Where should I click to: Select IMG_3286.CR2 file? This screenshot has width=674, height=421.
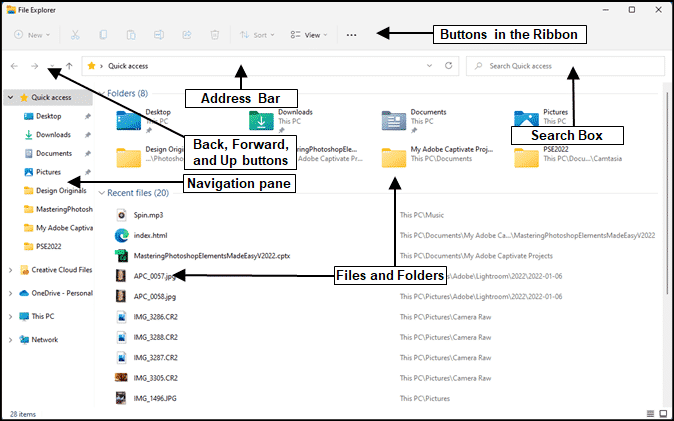[x=156, y=317]
